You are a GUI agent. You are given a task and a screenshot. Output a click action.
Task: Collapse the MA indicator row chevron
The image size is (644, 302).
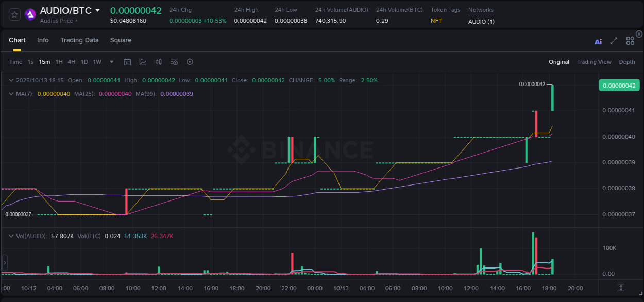(x=11, y=94)
